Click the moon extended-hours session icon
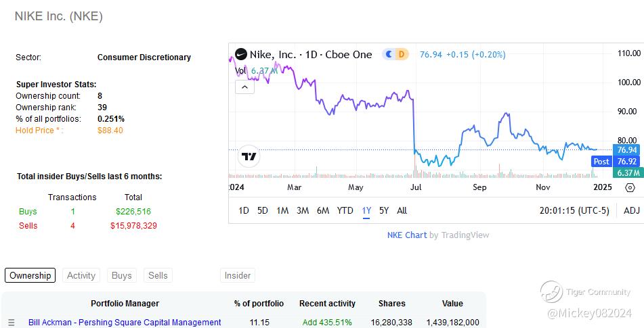This screenshot has height=328, width=644. click(x=389, y=54)
